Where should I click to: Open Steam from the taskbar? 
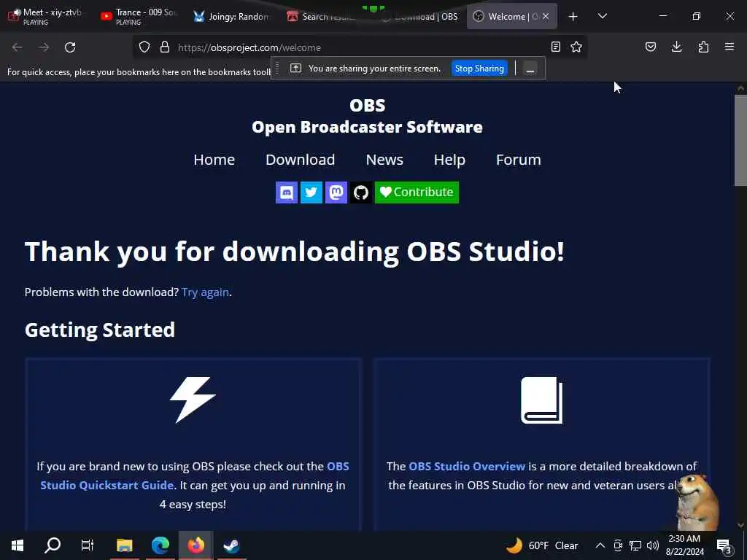tap(231, 545)
